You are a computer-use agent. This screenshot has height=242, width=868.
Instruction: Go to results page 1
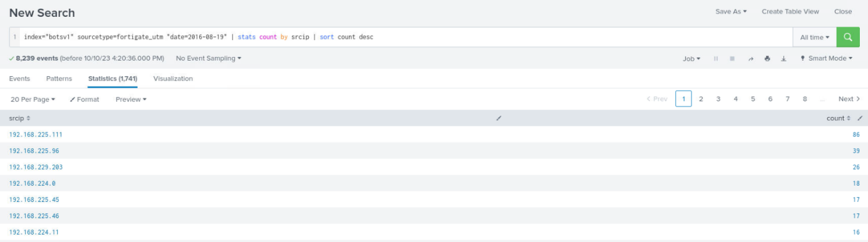coord(683,99)
